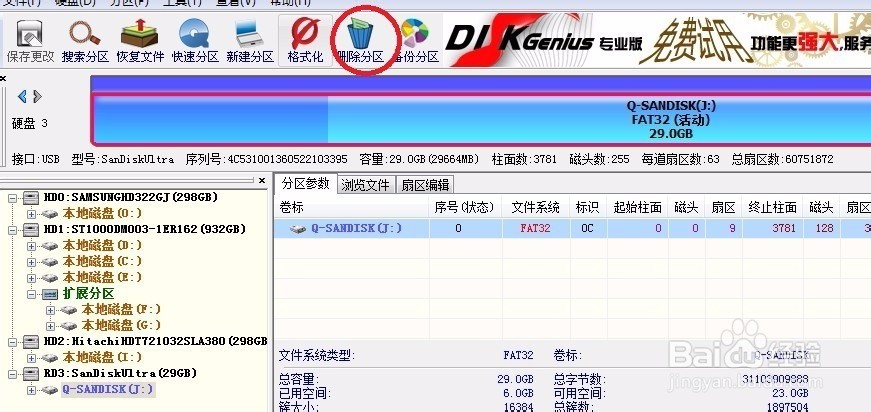Select RD3:SanDiskUltra(29GB) in the tree
This screenshot has width=871, height=412.
pyautogui.click(x=120, y=373)
